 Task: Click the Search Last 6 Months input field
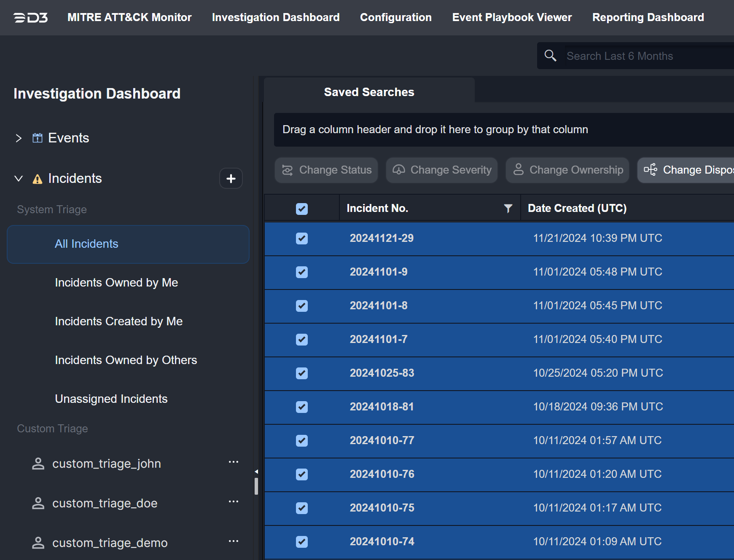tap(632, 55)
